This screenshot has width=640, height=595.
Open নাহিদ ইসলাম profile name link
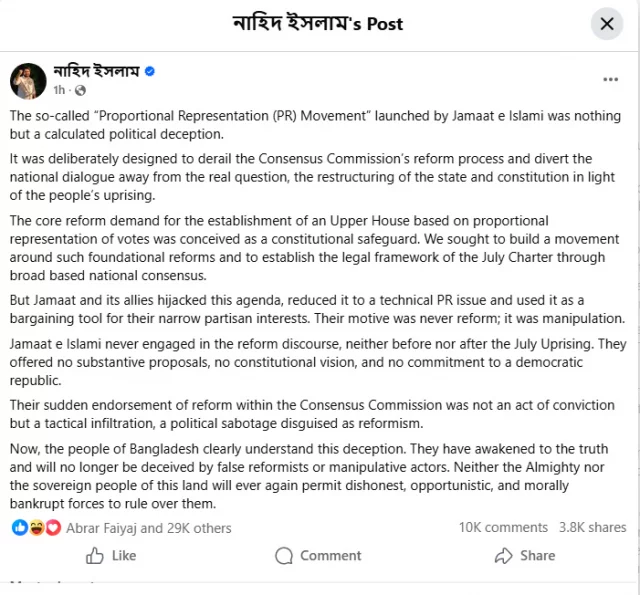pyautogui.click(x=97, y=72)
